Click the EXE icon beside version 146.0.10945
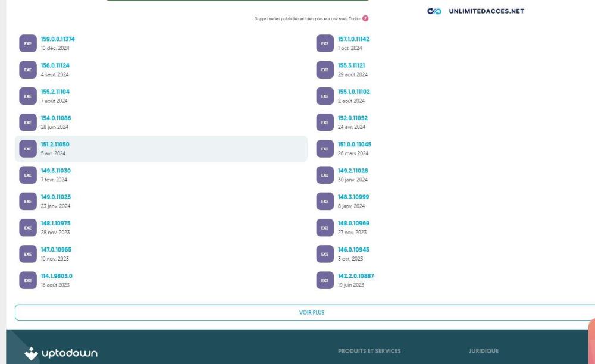 pyautogui.click(x=325, y=254)
